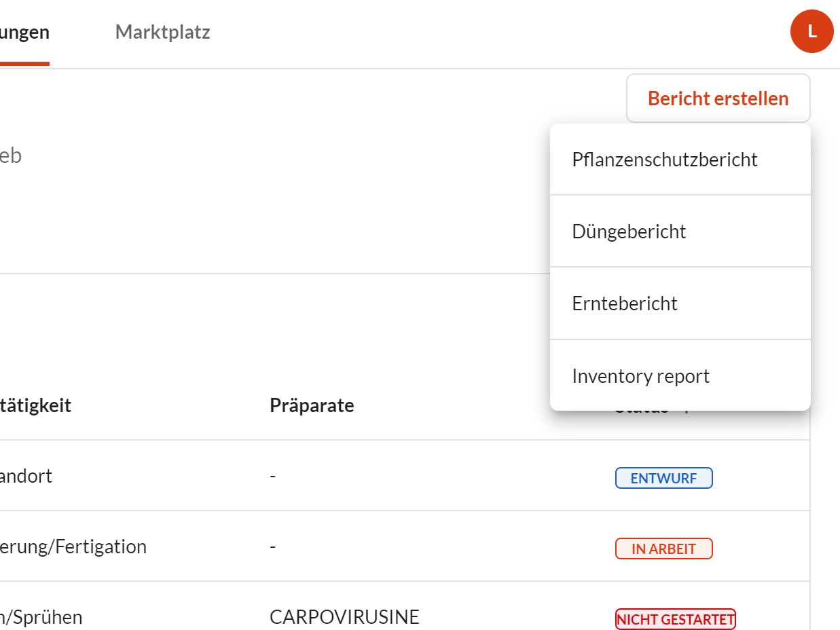Image resolution: width=840 pixels, height=630 pixels.
Task: Select the Erntebericht option
Action: click(x=625, y=303)
